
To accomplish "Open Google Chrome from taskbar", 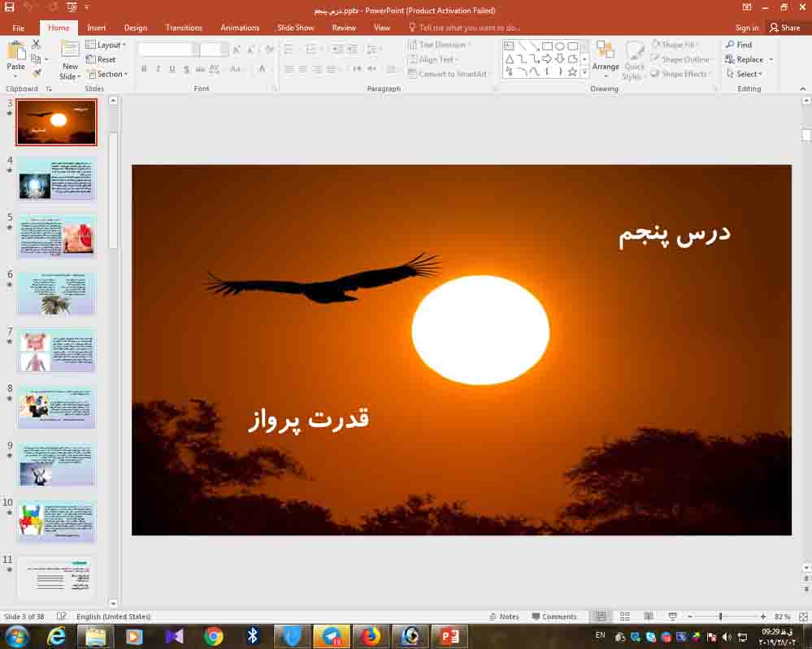I will click(213, 635).
